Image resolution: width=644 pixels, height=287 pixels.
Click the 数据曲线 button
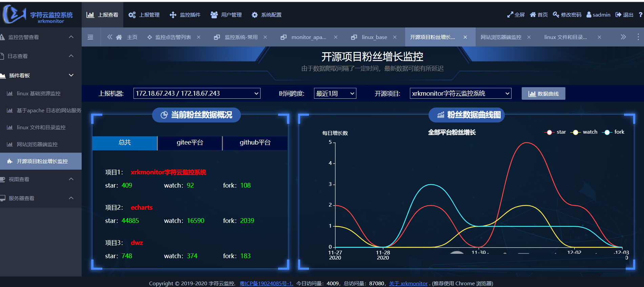[x=543, y=94]
